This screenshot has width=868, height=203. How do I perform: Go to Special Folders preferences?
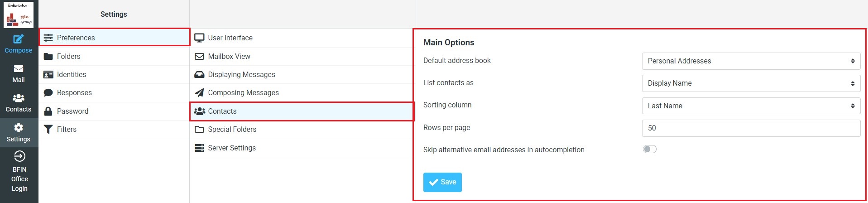point(232,129)
